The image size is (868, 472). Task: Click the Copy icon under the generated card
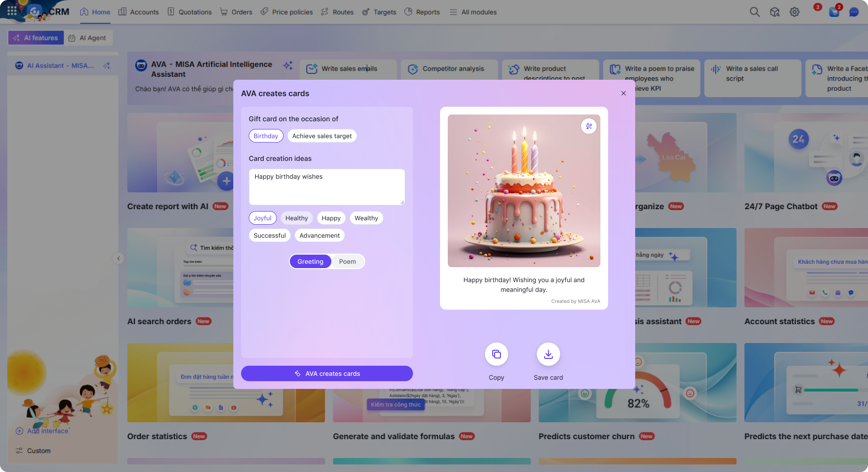tap(497, 354)
